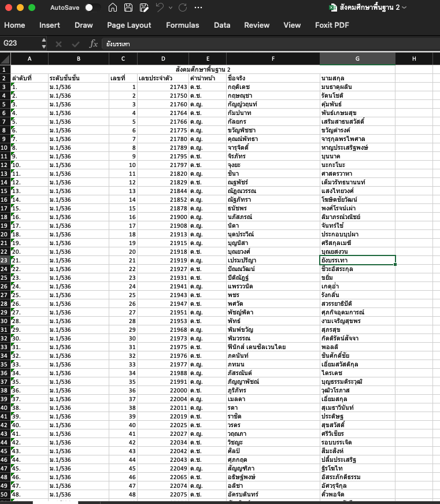440x504 pixels.
Task: Toggle the AutoSave switch
Action: 93,8
